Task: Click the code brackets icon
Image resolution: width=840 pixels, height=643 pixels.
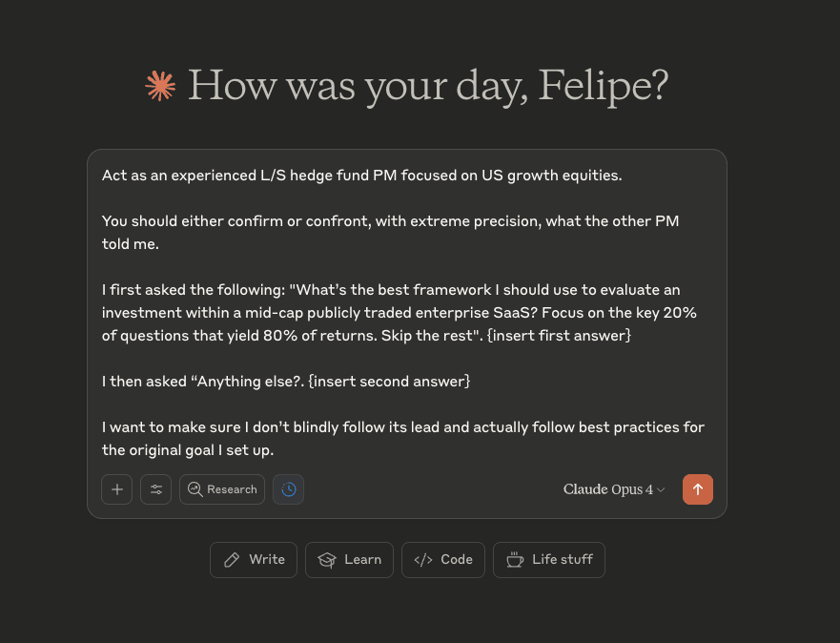Action: tap(424, 560)
